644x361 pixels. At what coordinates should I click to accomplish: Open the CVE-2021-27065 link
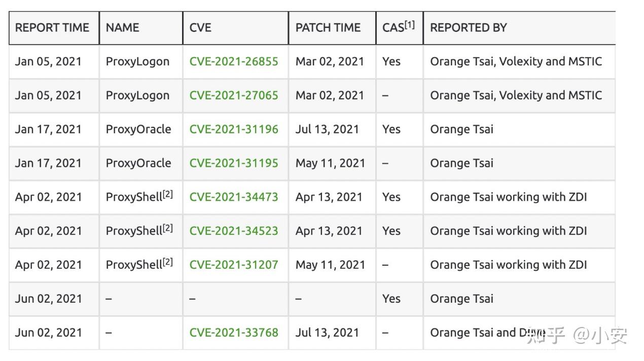233,95
